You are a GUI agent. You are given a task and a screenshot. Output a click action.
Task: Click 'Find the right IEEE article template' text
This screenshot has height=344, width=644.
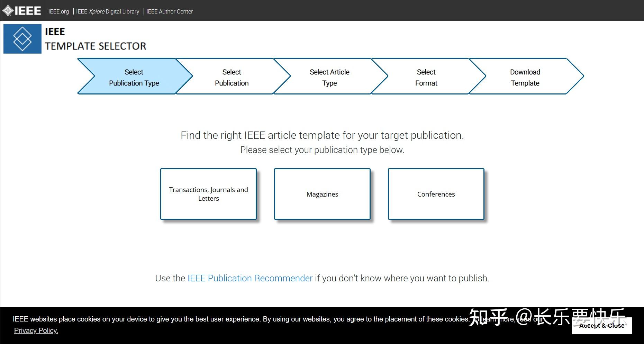322,135
